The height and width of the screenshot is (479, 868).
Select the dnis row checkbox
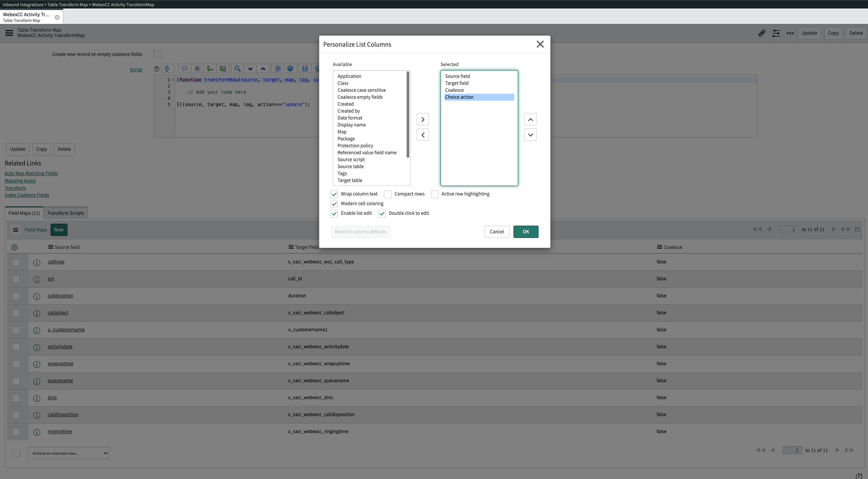coord(16,398)
